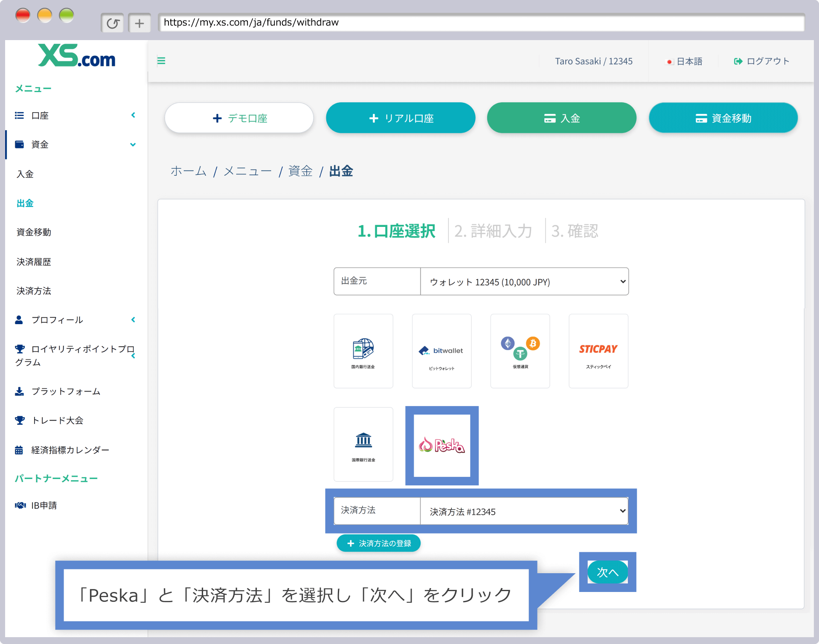Open IB申請 partner menu item
Image resolution: width=819 pixels, height=644 pixels.
pos(44,505)
